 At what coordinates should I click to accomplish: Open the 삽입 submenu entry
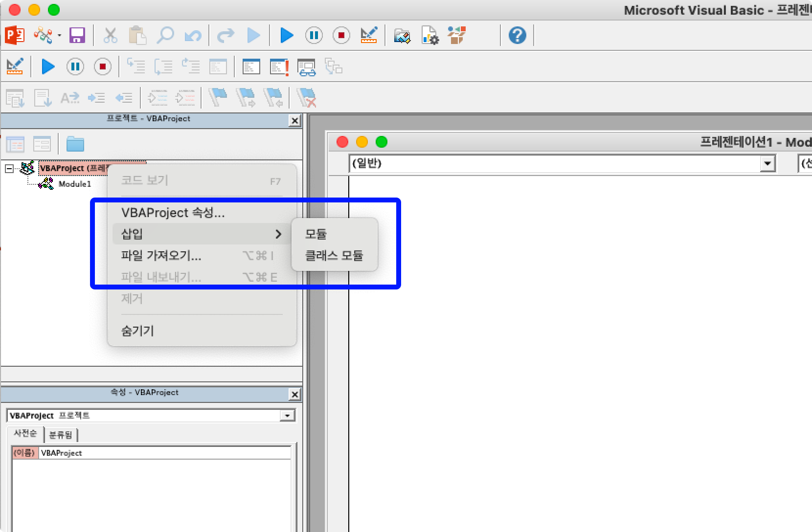tap(202, 234)
